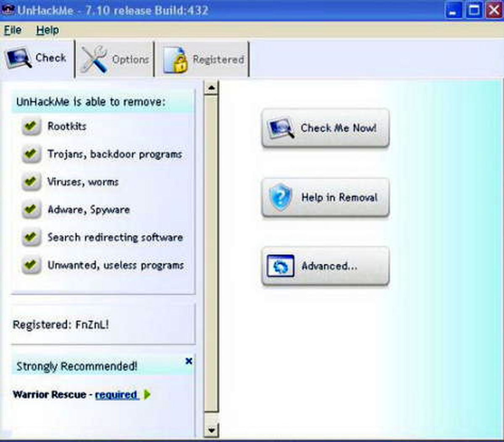Click the magnifier icon on Check tab
Image resolution: width=504 pixels, height=442 pixels.
tap(18, 58)
